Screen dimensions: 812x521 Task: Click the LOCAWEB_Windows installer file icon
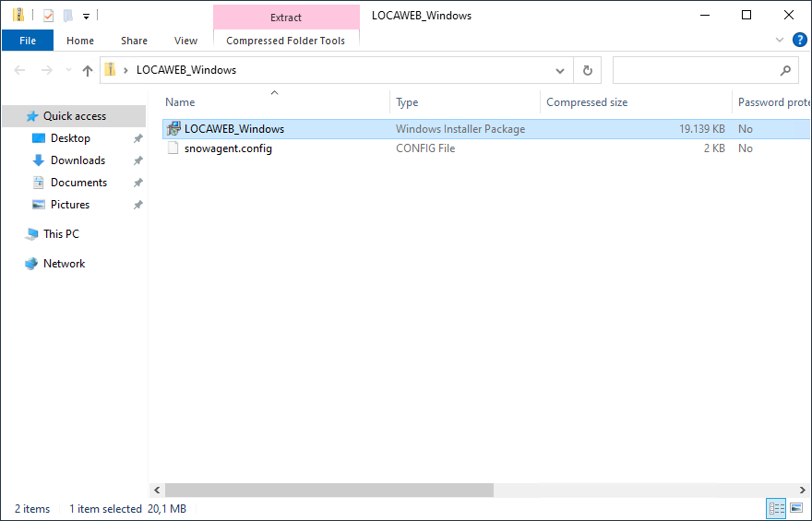(x=173, y=129)
